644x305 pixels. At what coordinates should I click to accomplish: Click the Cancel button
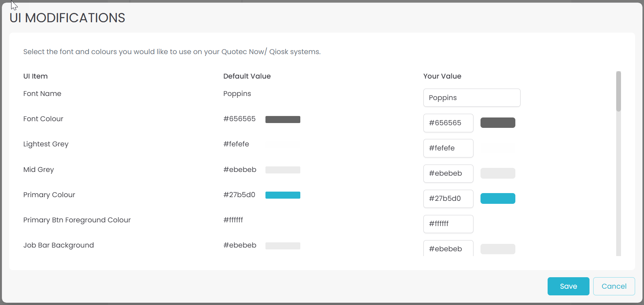614,286
